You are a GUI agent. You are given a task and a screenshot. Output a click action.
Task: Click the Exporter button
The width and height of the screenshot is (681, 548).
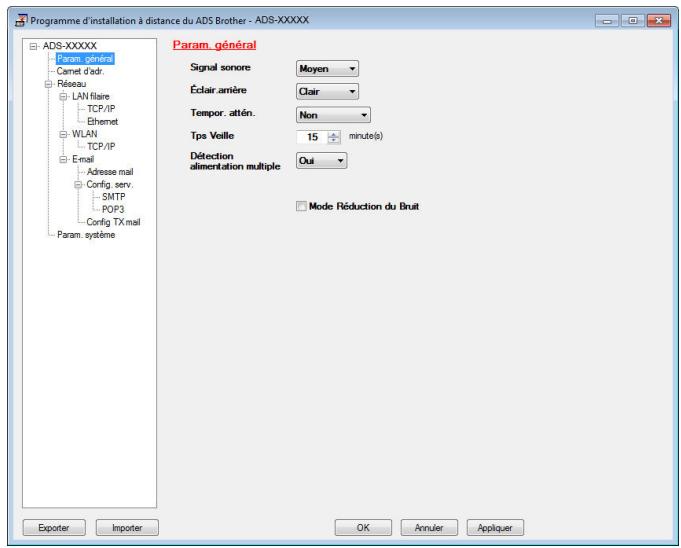coord(54,528)
